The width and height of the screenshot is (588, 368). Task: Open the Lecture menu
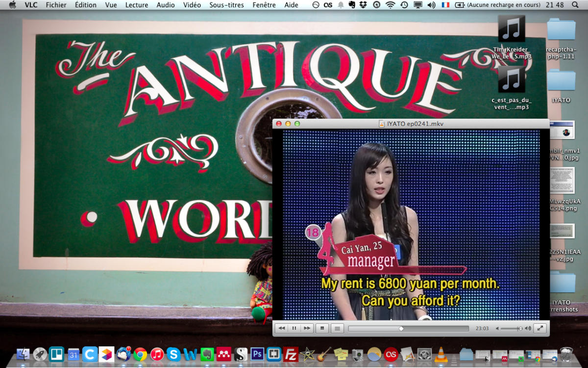(x=137, y=5)
